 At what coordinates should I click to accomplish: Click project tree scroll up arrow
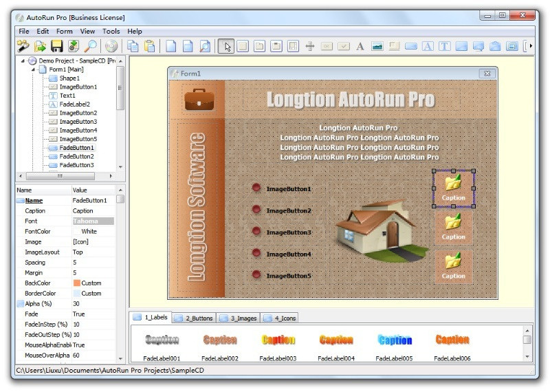click(x=120, y=61)
